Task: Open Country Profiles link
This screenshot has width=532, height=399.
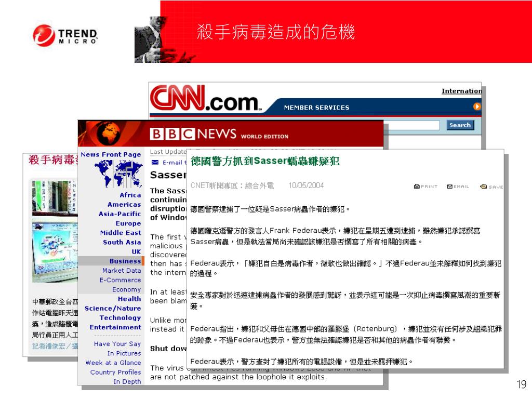Action: pos(116,372)
